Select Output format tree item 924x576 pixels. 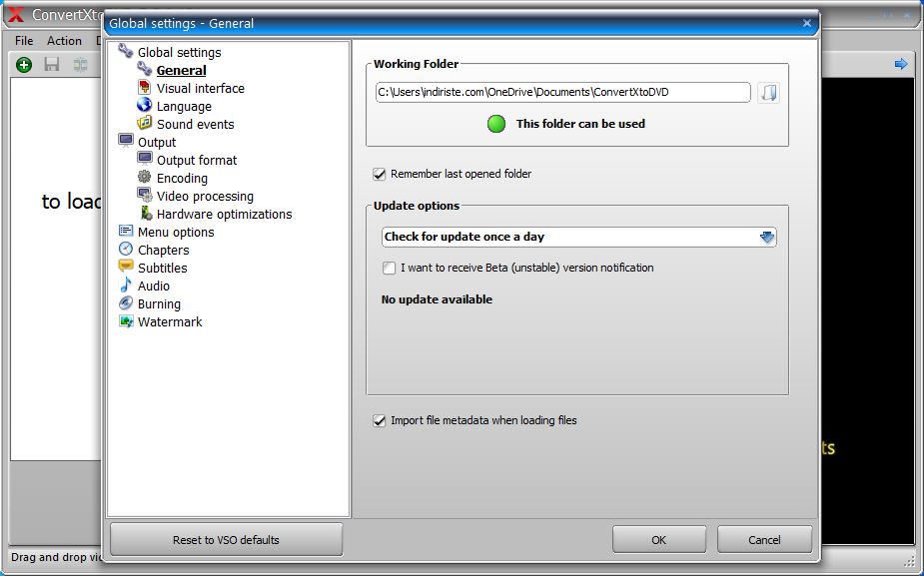196,160
